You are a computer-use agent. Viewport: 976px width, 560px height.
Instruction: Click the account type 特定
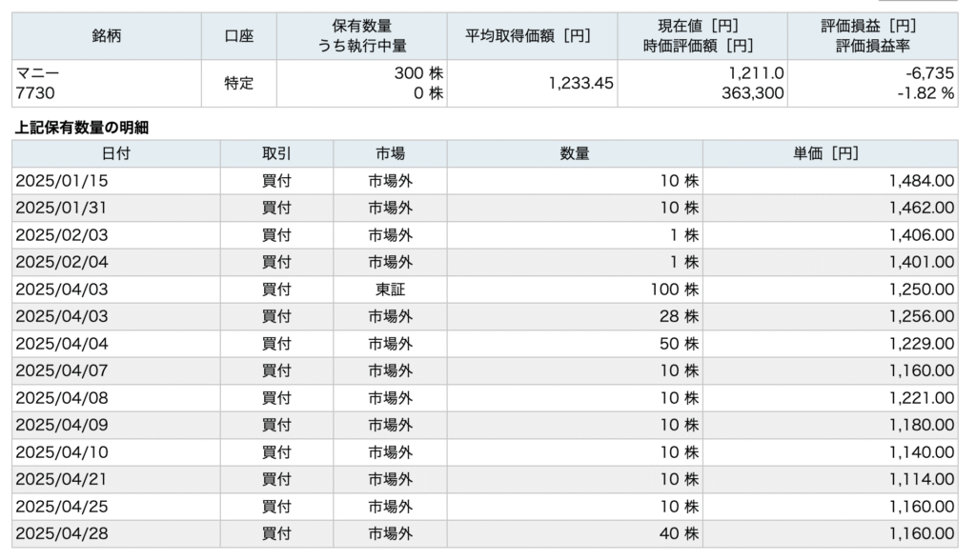click(x=239, y=84)
